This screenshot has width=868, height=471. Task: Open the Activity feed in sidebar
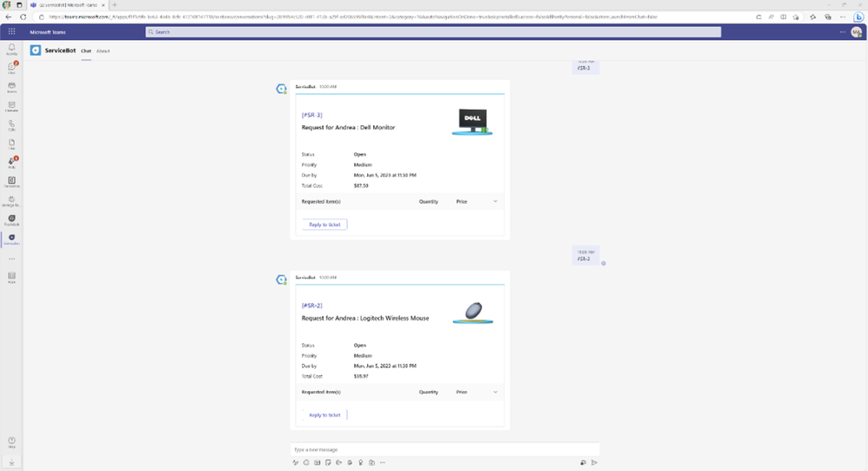pyautogui.click(x=11, y=50)
